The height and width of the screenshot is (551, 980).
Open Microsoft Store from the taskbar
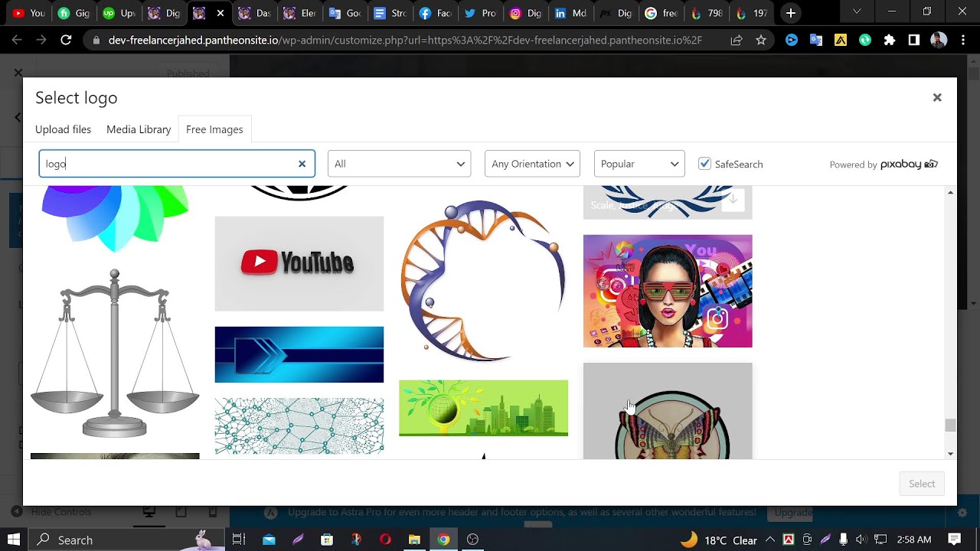tap(327, 540)
